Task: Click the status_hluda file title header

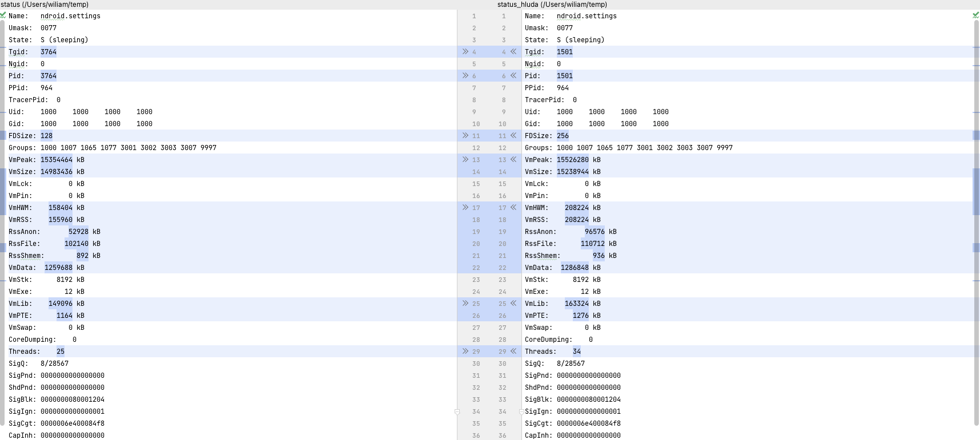Action: point(552,5)
